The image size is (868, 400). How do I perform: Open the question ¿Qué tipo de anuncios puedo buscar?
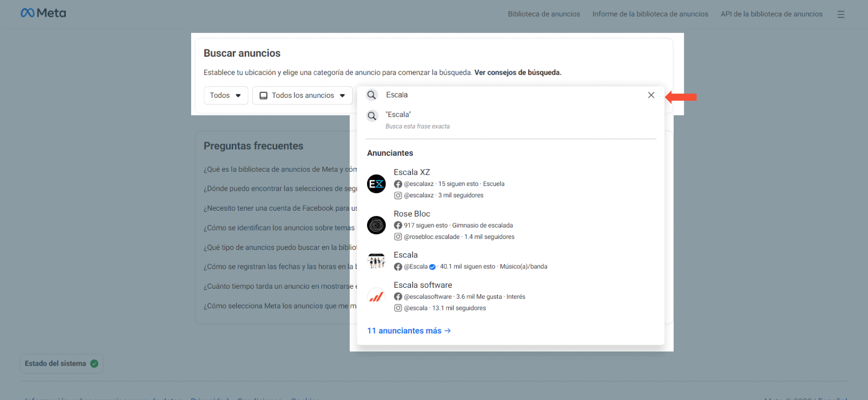click(x=280, y=248)
